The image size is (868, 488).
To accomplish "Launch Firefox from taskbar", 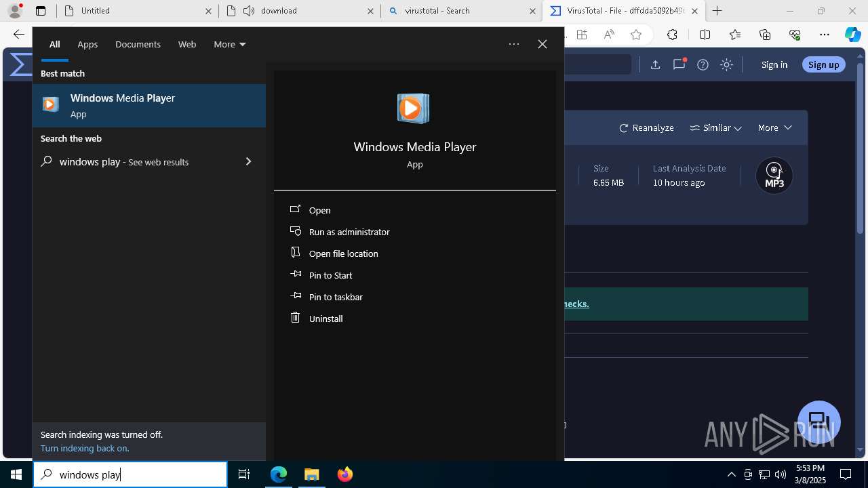I will tap(345, 474).
